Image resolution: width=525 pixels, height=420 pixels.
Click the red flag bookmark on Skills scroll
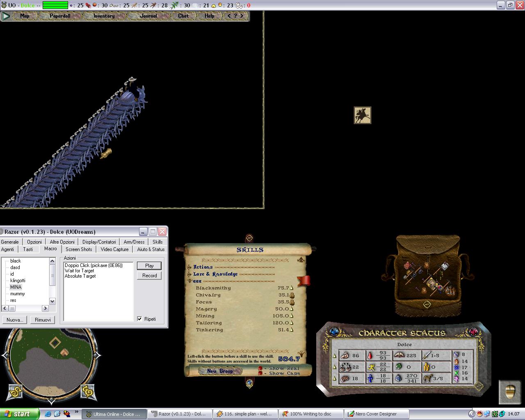pyautogui.click(x=304, y=281)
